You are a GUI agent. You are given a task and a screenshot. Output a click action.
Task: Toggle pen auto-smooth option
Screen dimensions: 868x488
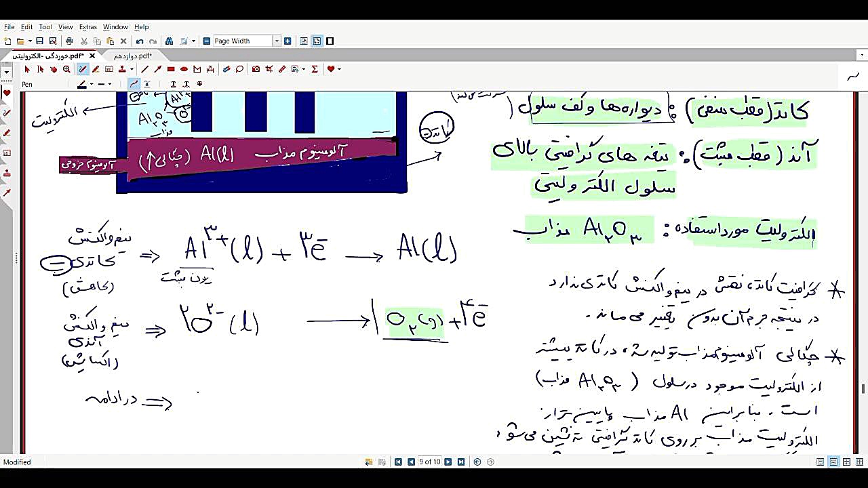147,85
